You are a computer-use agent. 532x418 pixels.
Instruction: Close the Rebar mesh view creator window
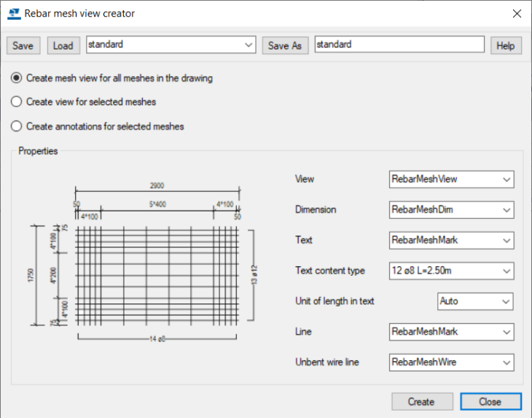(x=517, y=14)
